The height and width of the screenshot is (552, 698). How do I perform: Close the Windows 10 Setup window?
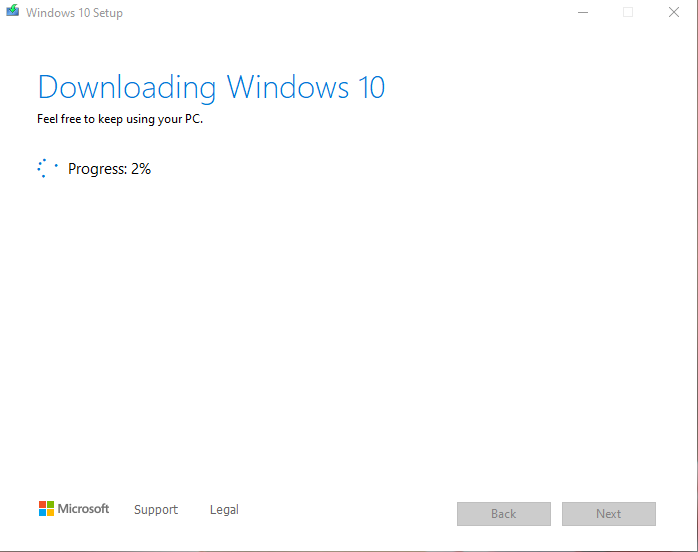point(674,12)
